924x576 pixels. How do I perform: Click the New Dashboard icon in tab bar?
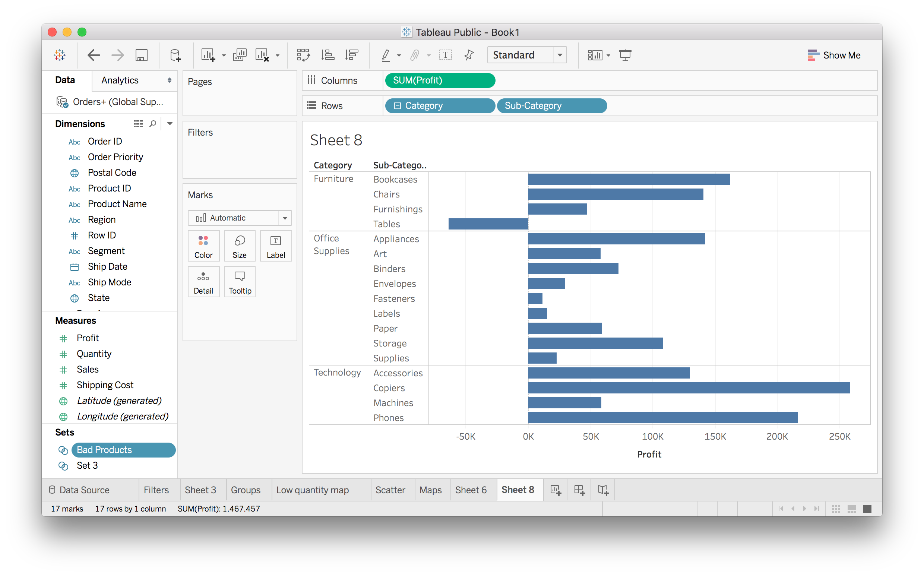[x=579, y=490]
